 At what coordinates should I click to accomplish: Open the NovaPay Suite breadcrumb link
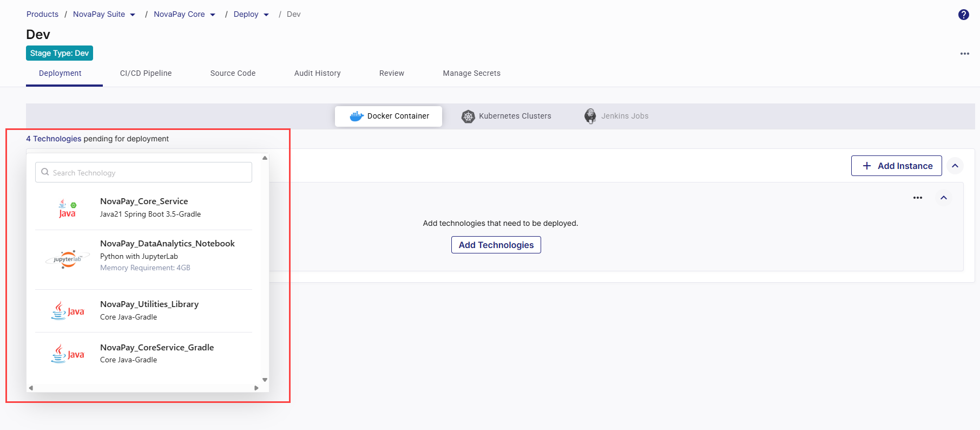point(99,15)
